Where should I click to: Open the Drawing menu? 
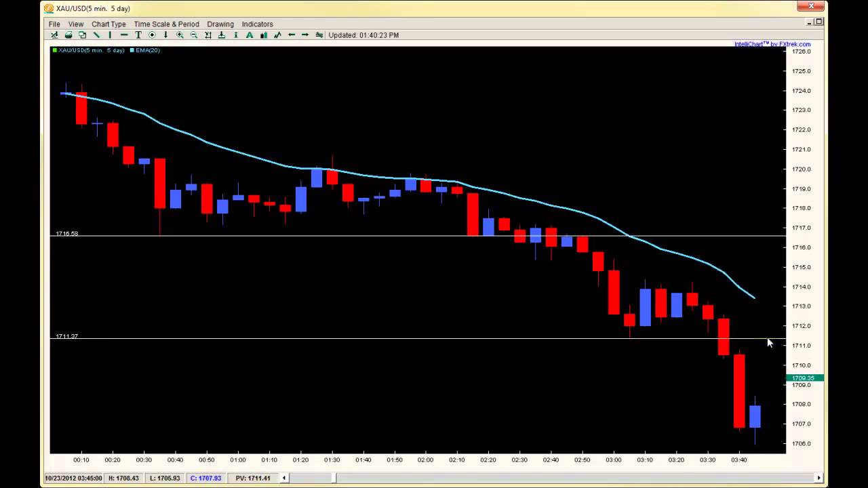click(220, 24)
